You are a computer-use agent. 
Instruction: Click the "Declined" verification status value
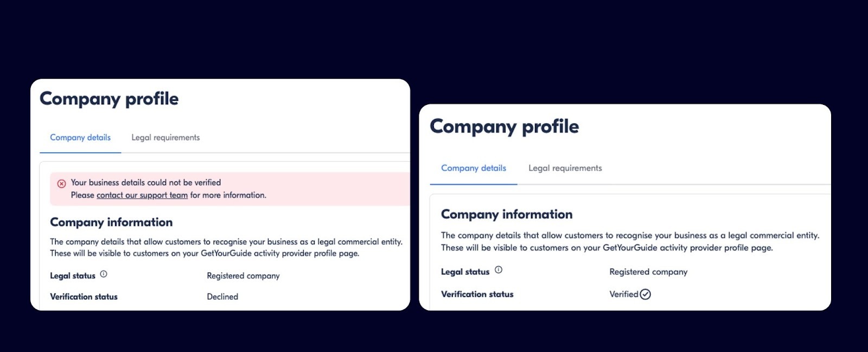[x=222, y=297]
